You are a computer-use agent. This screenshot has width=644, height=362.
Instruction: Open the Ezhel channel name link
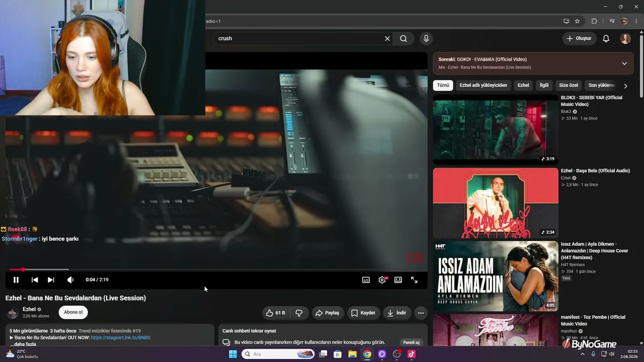pos(29,309)
